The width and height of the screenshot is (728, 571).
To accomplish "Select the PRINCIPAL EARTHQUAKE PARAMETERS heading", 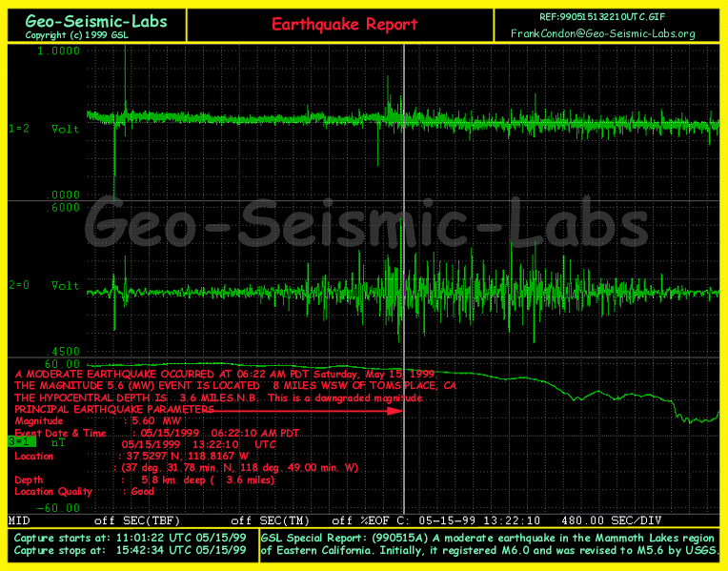I will pyautogui.click(x=114, y=409).
